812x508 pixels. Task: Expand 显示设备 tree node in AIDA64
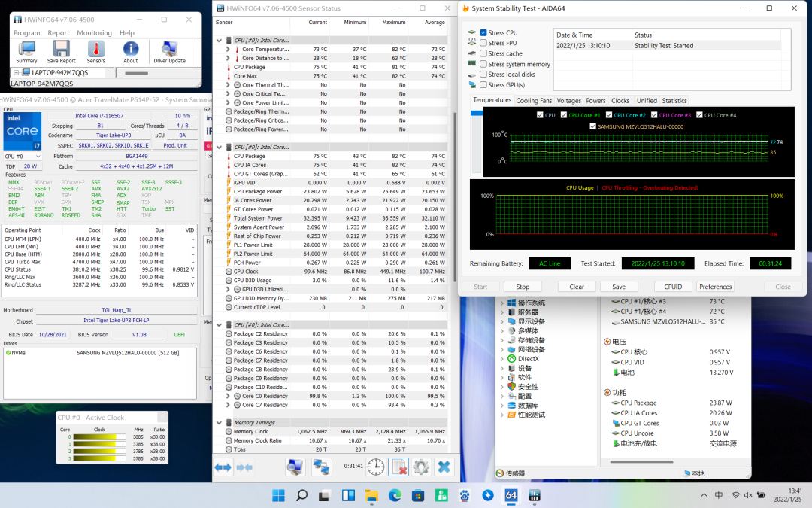pyautogui.click(x=501, y=321)
